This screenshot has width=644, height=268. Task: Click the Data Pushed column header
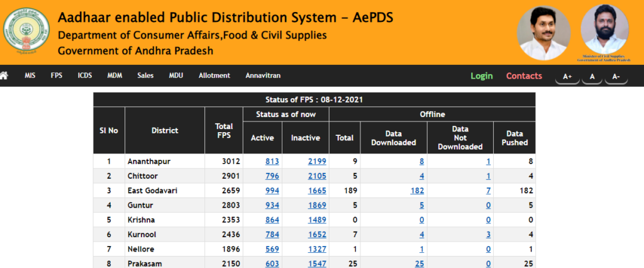[514, 138]
